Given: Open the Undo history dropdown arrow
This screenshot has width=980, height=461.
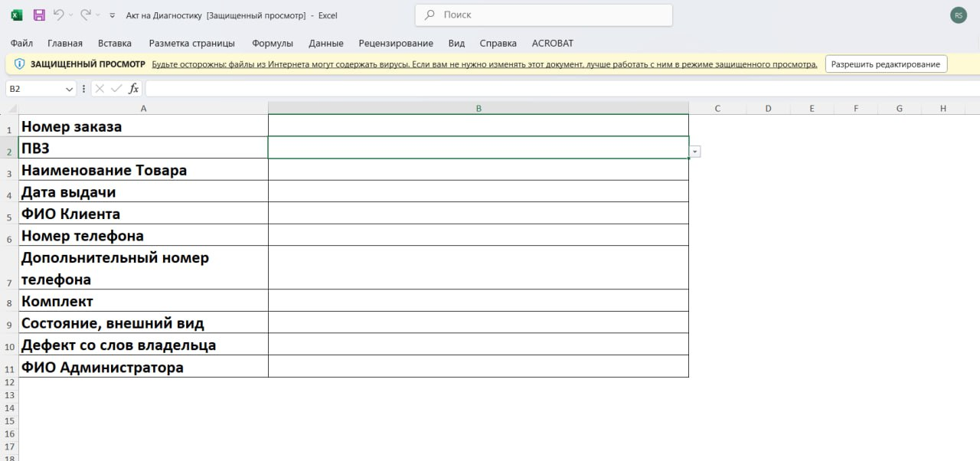Looking at the screenshot, I should point(71,15).
